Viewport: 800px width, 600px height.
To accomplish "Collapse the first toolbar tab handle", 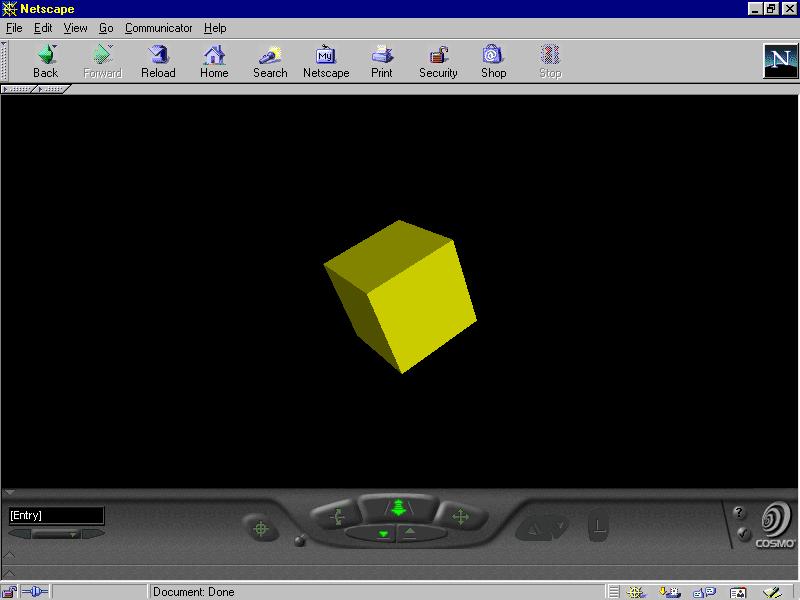I will (18, 89).
